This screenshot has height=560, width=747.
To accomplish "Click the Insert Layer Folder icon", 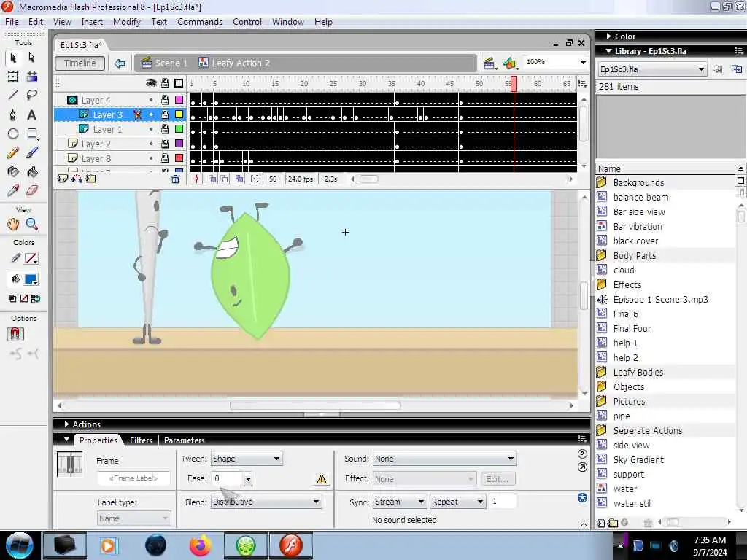I will point(90,179).
